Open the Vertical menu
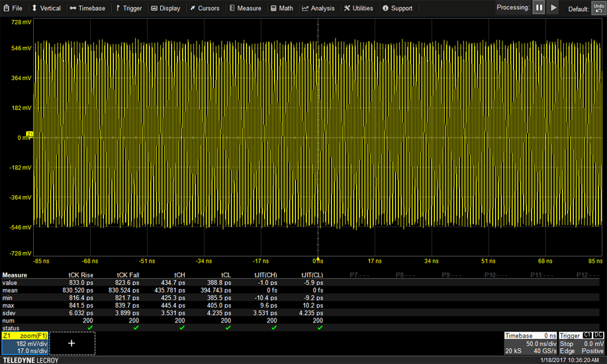Viewport: 607px width, 364px height. (46, 9)
